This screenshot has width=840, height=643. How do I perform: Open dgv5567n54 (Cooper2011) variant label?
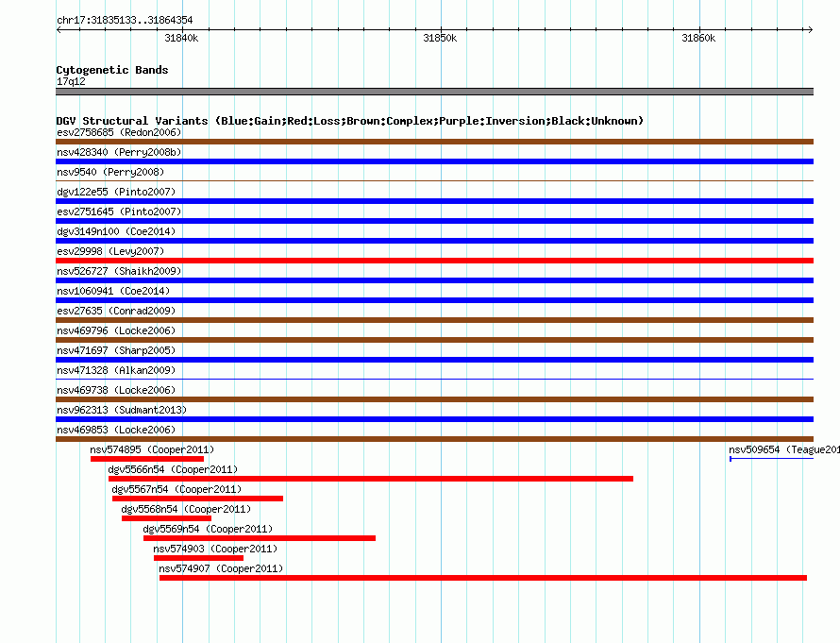click(x=176, y=489)
